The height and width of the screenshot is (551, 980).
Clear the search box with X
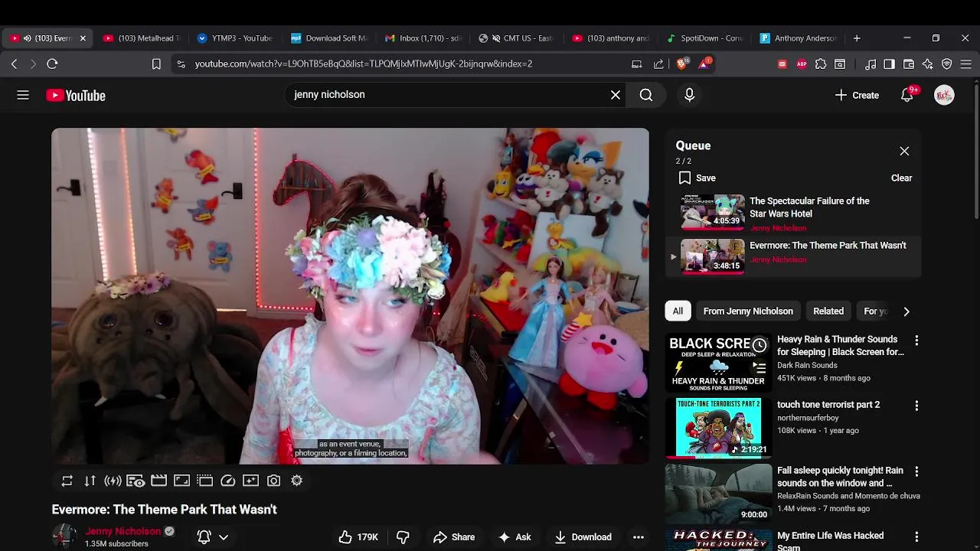pos(616,95)
